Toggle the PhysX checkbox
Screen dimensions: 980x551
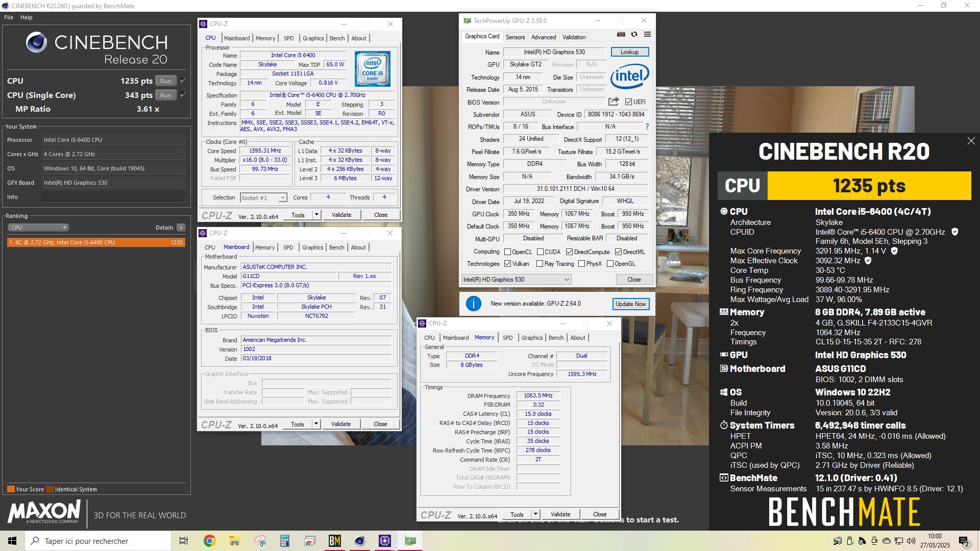581,264
